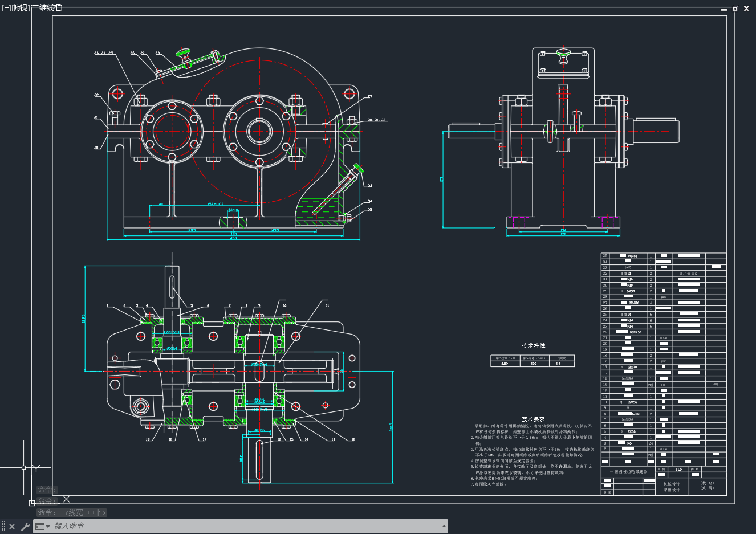Click the 机械设计 text in title block
The image size is (756, 534).
pyautogui.click(x=672, y=484)
